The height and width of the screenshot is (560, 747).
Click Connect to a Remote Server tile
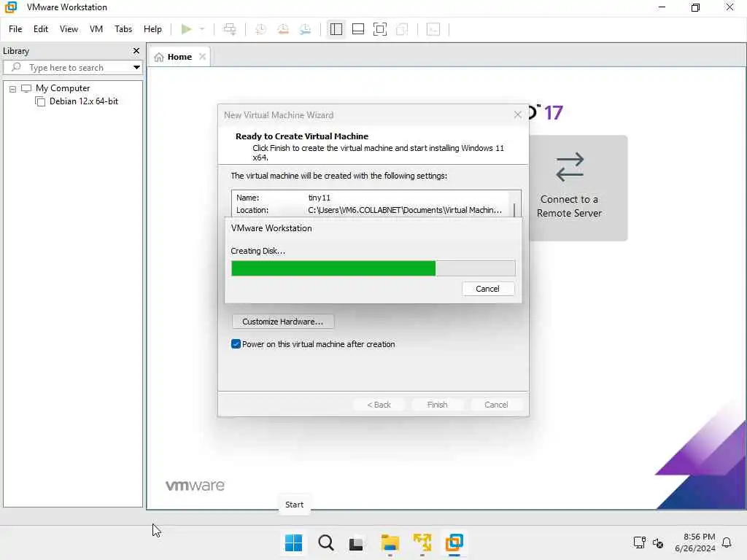(578, 187)
